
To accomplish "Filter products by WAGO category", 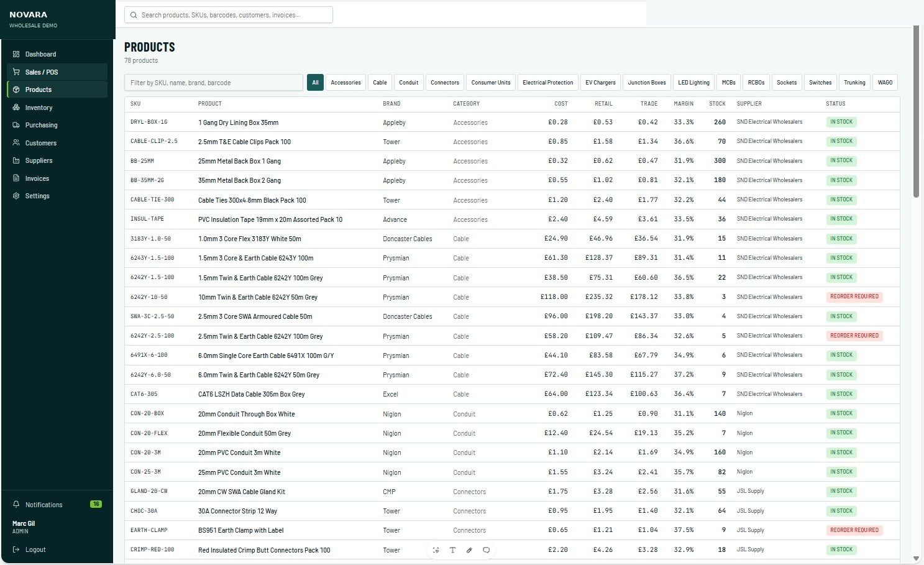I will click(x=885, y=83).
